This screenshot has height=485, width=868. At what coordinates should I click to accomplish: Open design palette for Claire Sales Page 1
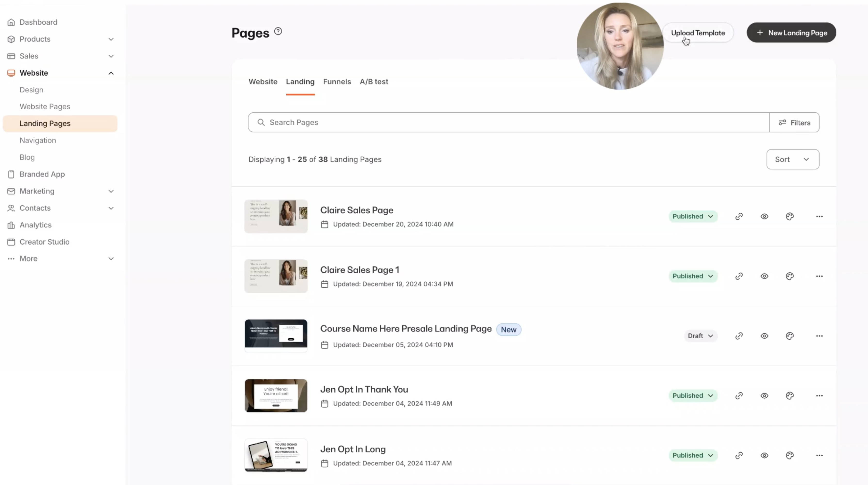tap(790, 276)
